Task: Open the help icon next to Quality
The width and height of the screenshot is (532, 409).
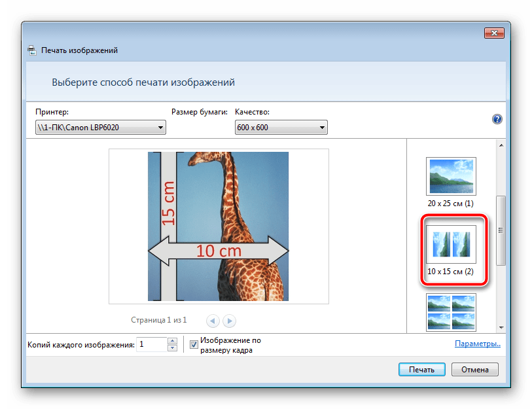Action: tap(497, 119)
